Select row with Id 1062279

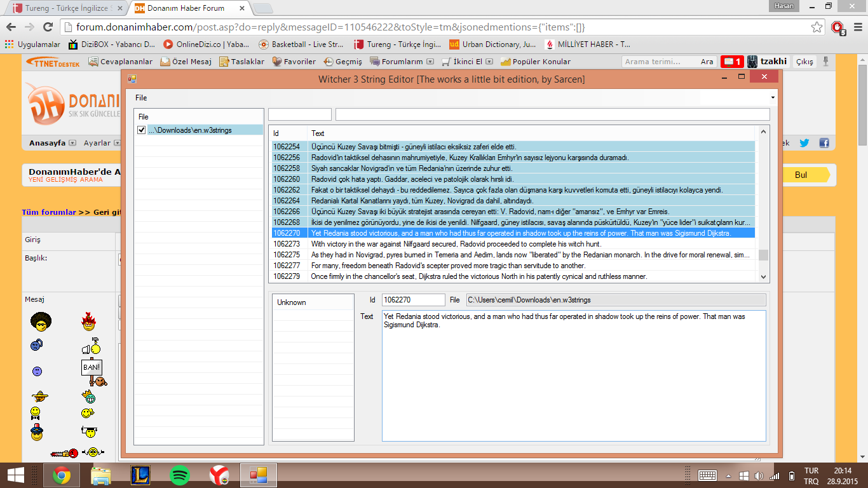(513, 276)
